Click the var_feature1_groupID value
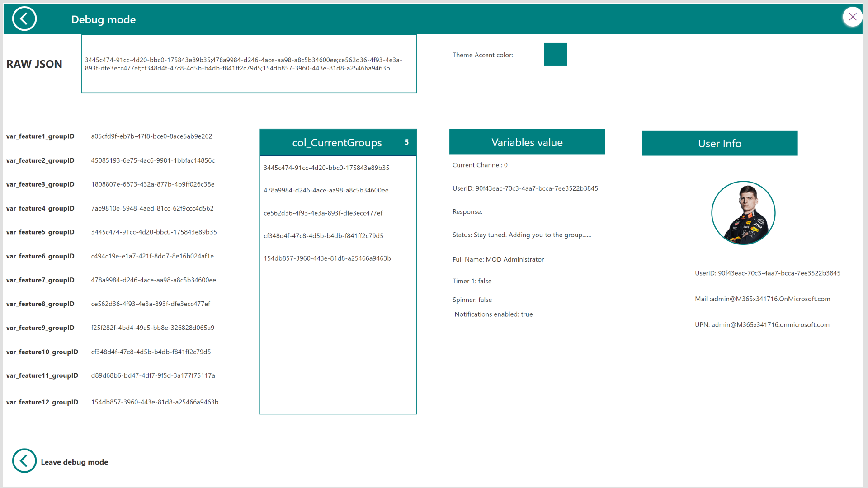 click(x=151, y=136)
